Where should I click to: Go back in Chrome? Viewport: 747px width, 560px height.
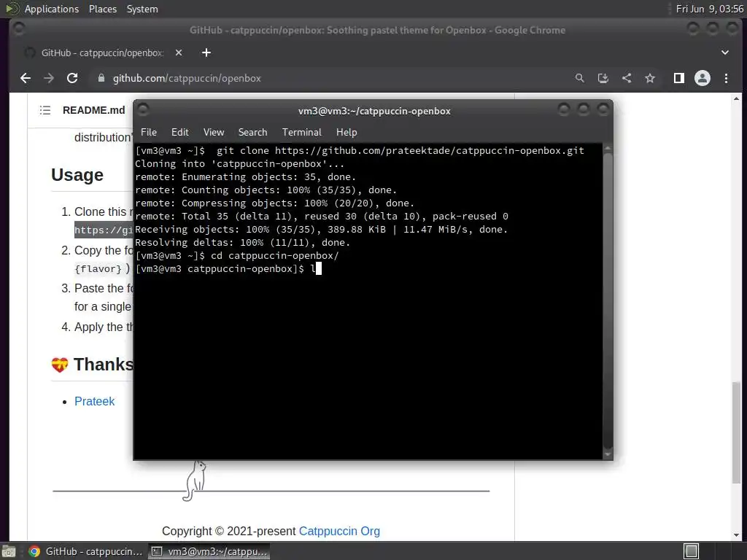26,78
